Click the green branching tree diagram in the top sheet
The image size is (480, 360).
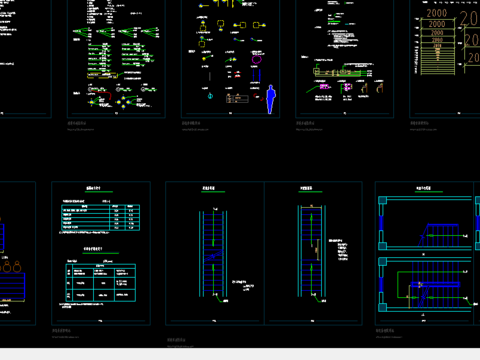coord(116,33)
